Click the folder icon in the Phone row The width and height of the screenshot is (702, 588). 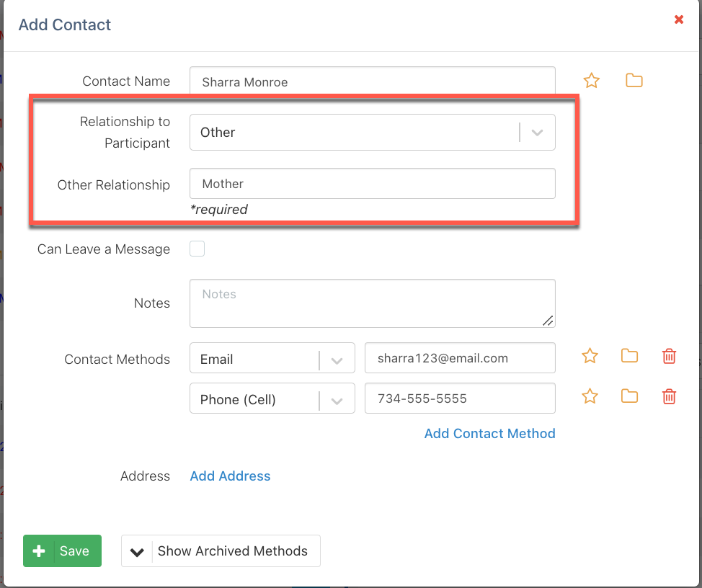[x=629, y=396]
